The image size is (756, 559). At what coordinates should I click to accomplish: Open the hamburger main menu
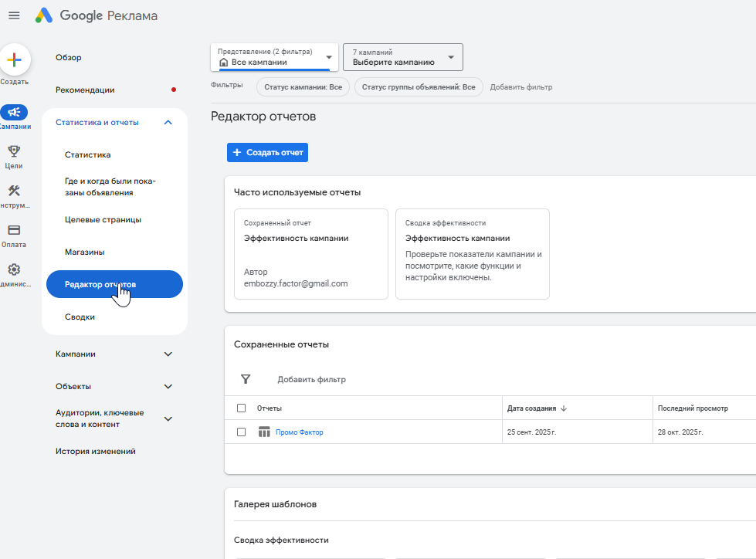tap(14, 15)
